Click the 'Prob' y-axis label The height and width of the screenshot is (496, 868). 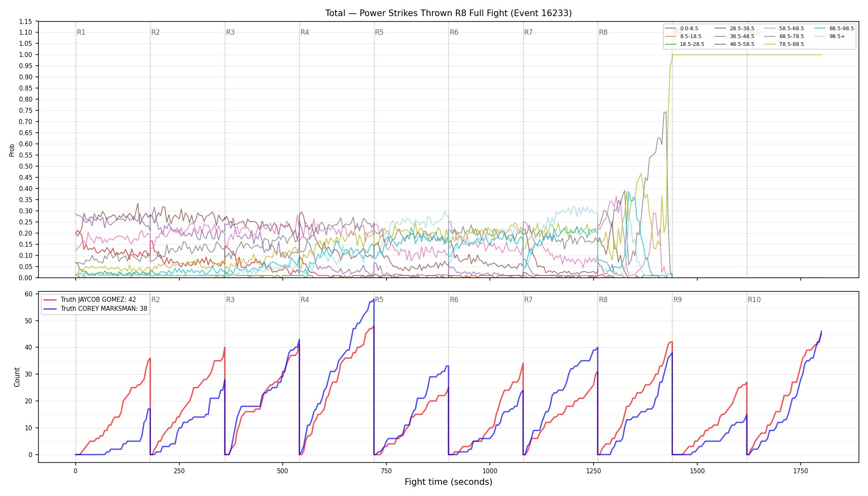[12, 150]
